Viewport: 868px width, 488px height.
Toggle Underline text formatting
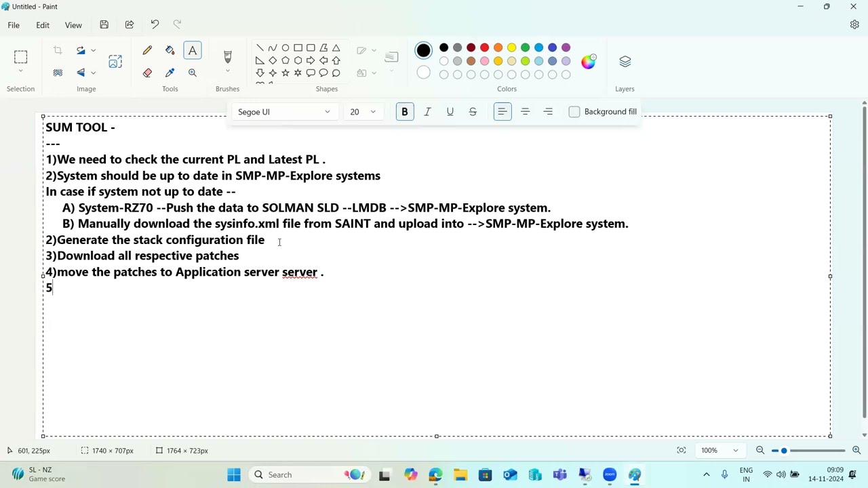click(450, 112)
